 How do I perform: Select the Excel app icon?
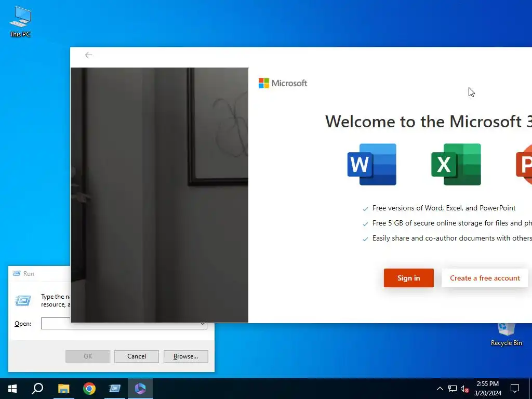point(456,165)
